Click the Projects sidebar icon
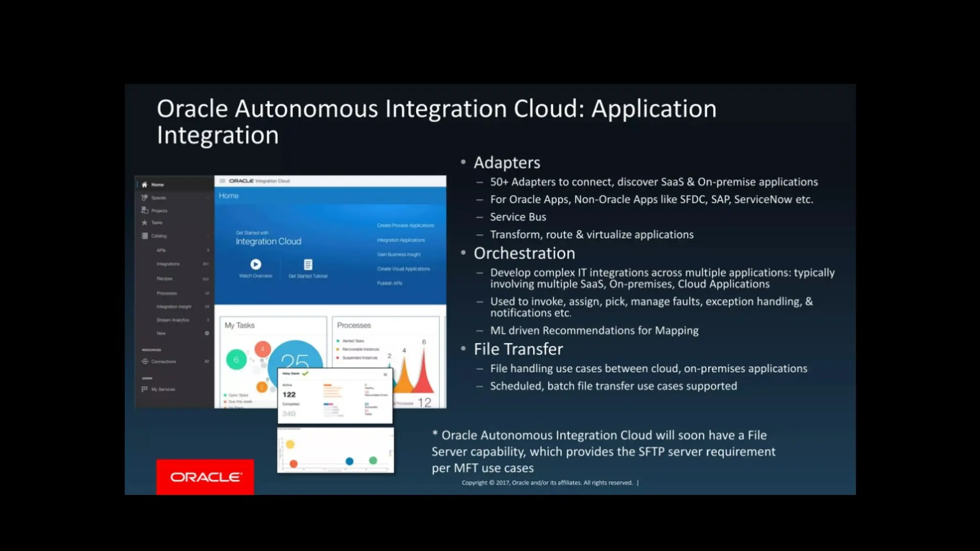The width and height of the screenshot is (980, 551). (x=145, y=210)
